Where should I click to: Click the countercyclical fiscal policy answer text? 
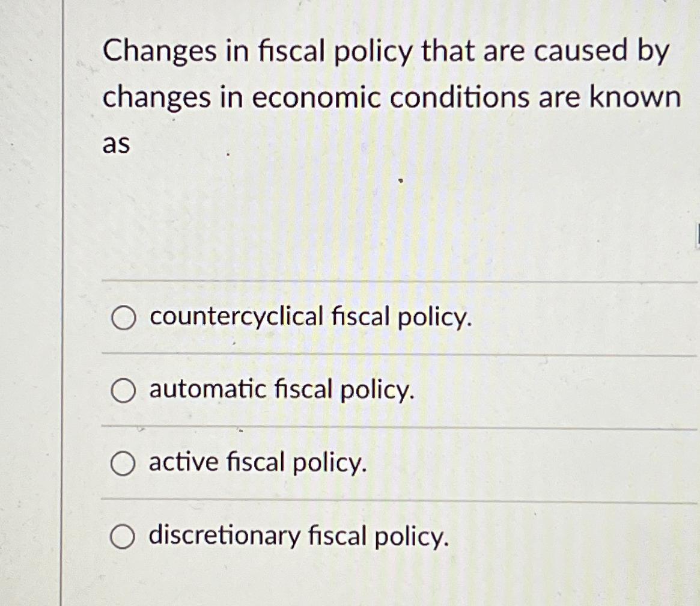310,317
